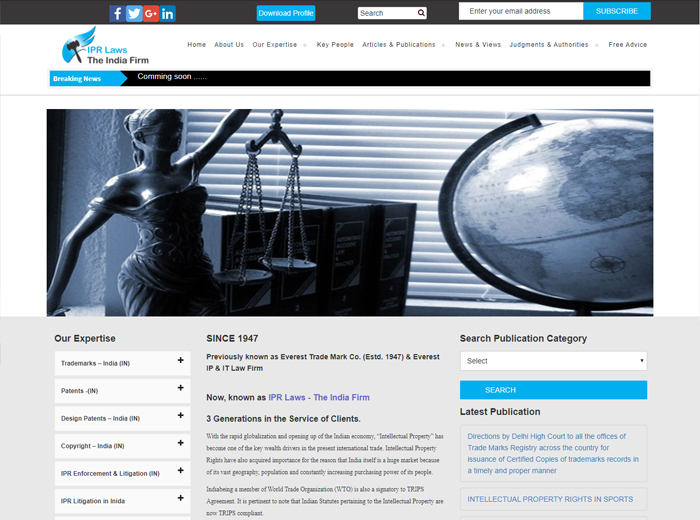The height and width of the screenshot is (520, 700).
Task: Open the LinkedIn social icon
Action: tap(168, 13)
